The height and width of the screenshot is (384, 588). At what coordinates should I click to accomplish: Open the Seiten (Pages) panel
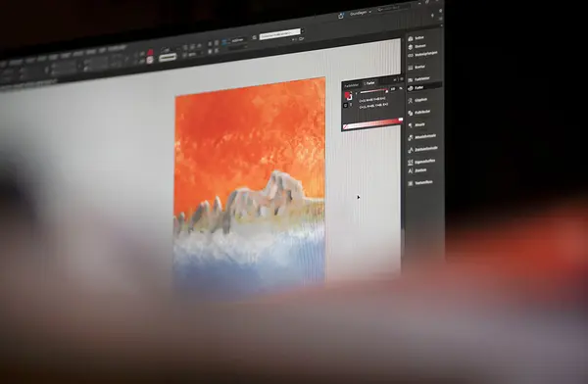click(x=416, y=38)
